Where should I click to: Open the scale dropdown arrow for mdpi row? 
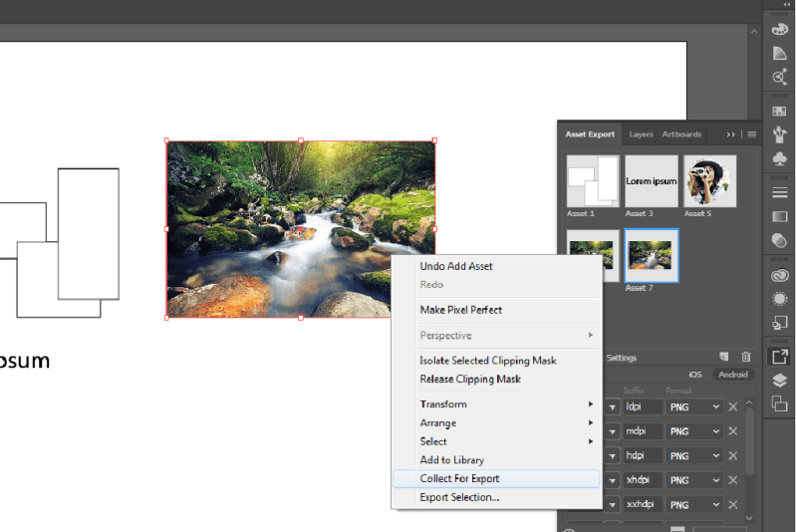coord(613,431)
